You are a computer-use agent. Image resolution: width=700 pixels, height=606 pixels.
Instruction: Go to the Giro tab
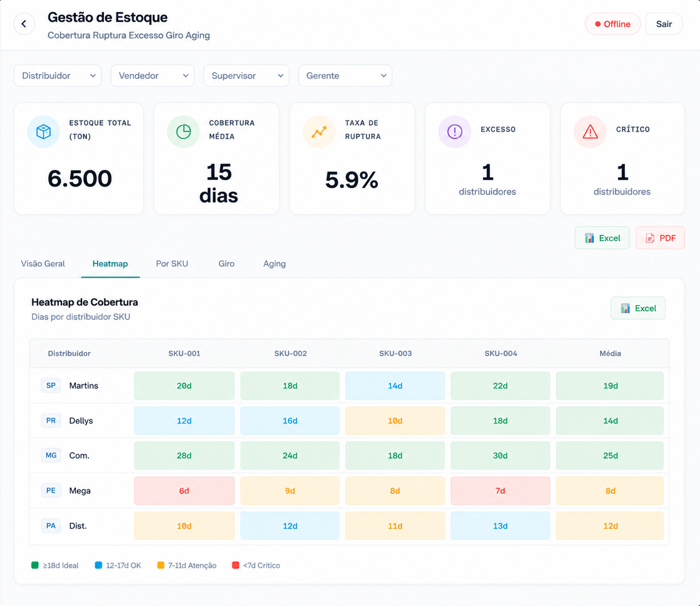click(226, 264)
